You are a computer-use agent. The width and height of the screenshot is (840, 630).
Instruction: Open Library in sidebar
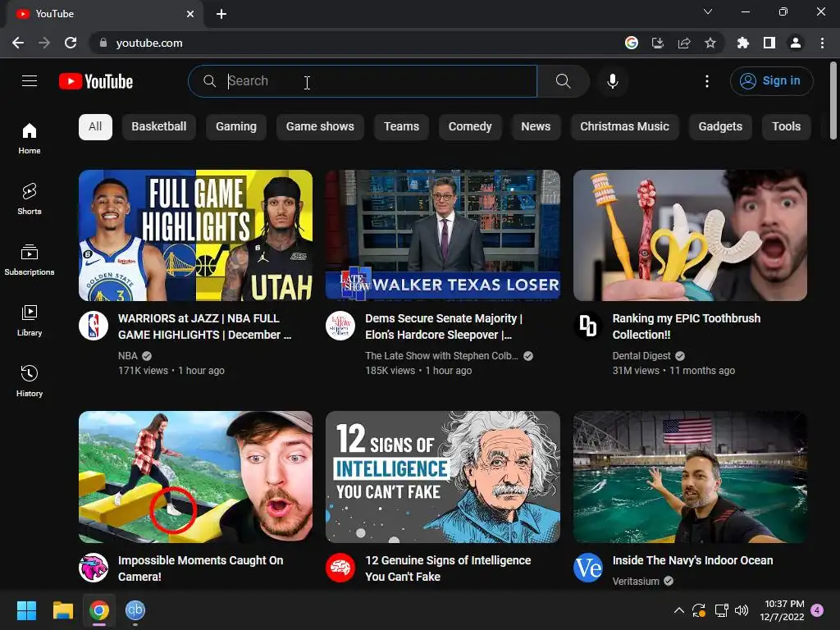(x=30, y=321)
